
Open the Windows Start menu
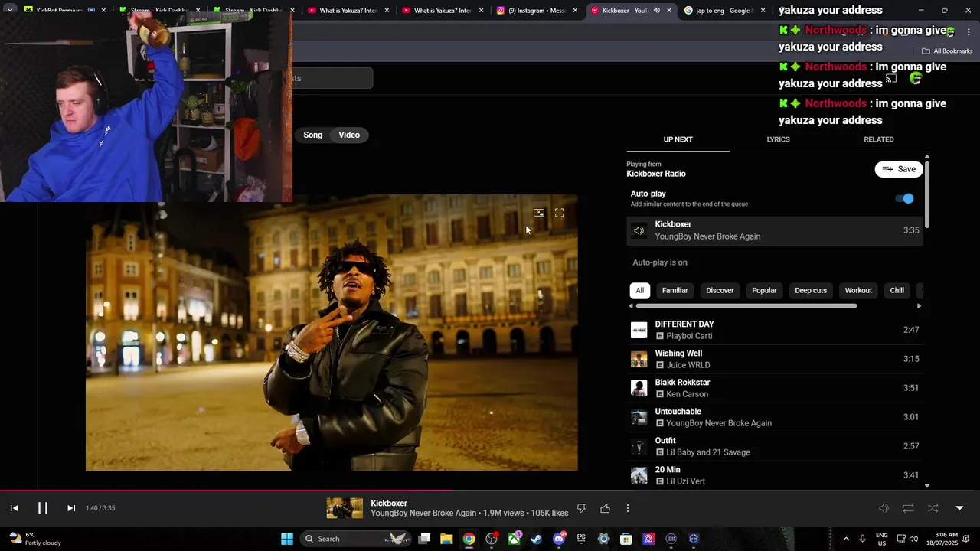(287, 539)
